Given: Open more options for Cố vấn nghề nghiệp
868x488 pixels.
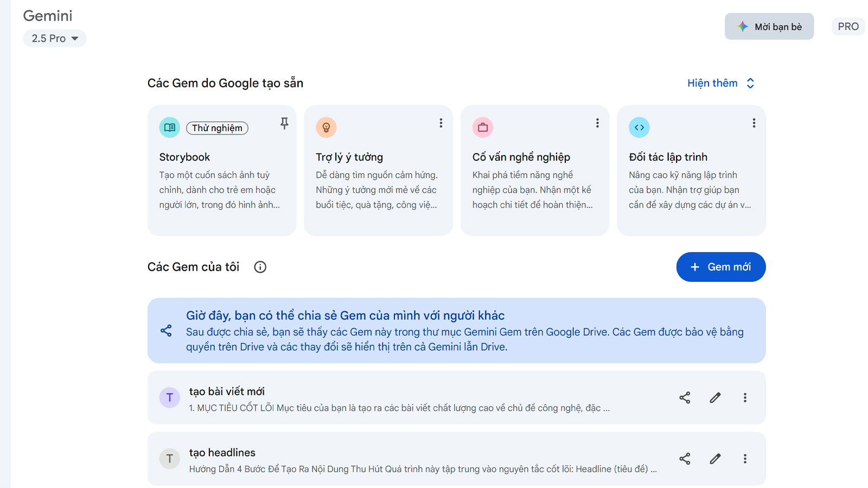Looking at the screenshot, I should tap(597, 123).
